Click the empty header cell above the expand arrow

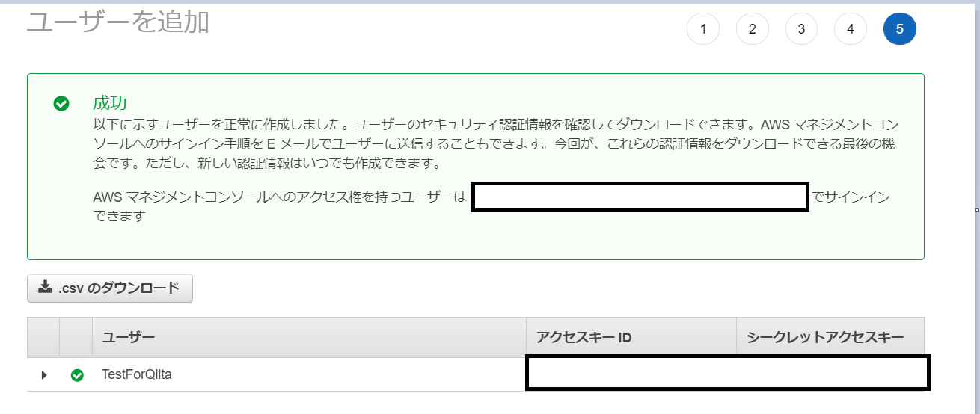click(43, 338)
